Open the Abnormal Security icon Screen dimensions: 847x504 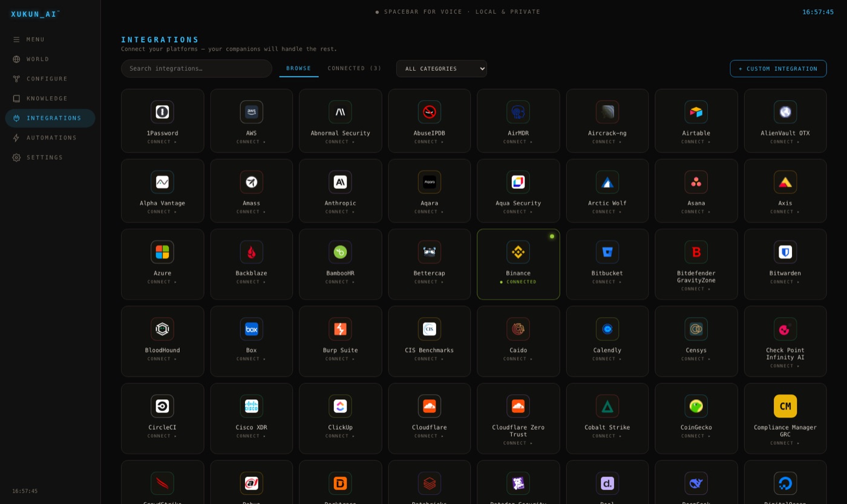pyautogui.click(x=340, y=112)
